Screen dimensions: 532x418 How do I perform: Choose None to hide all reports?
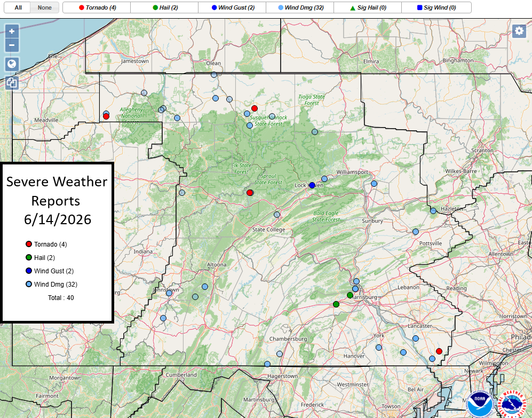(44, 7)
